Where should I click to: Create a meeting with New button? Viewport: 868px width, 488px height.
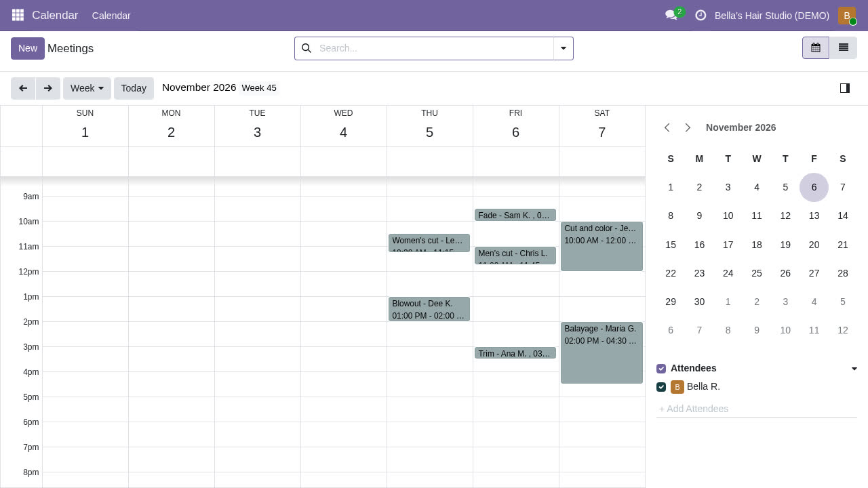coord(28,48)
